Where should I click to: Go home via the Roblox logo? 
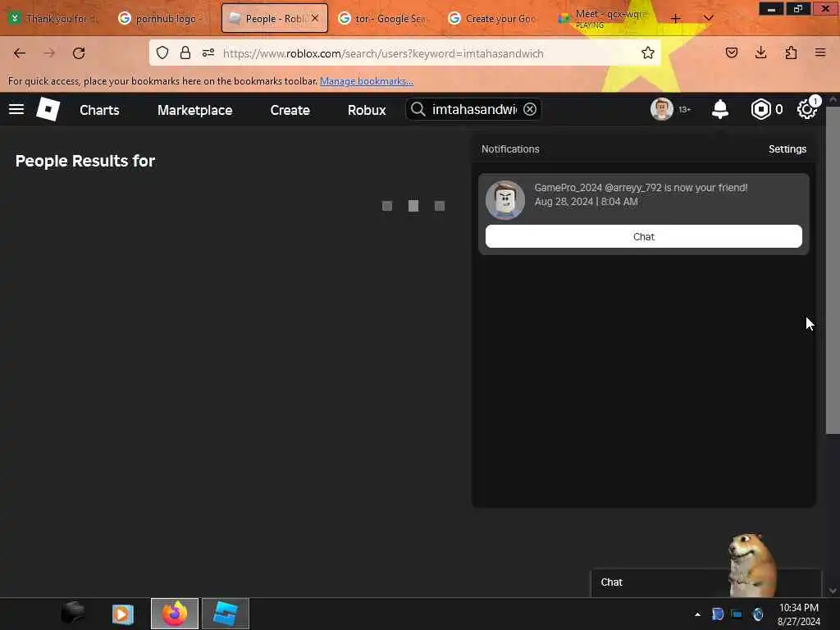coord(48,109)
